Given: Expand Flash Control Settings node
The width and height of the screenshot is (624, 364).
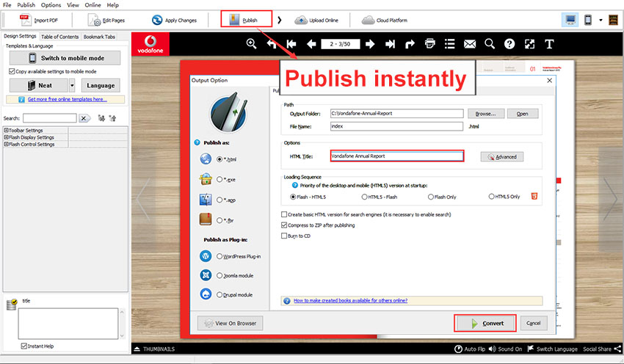Looking at the screenshot, I should click(6, 144).
